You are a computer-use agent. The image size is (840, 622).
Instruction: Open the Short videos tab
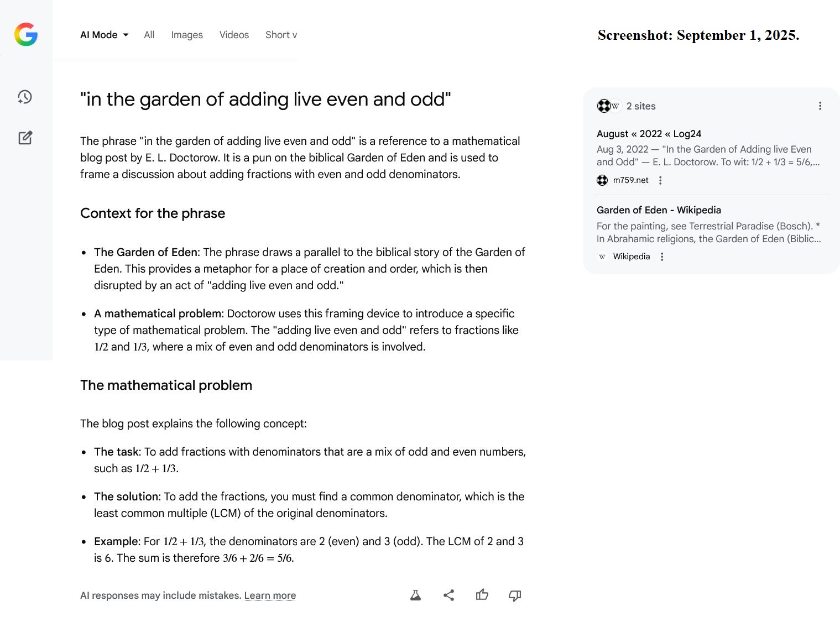[281, 35]
